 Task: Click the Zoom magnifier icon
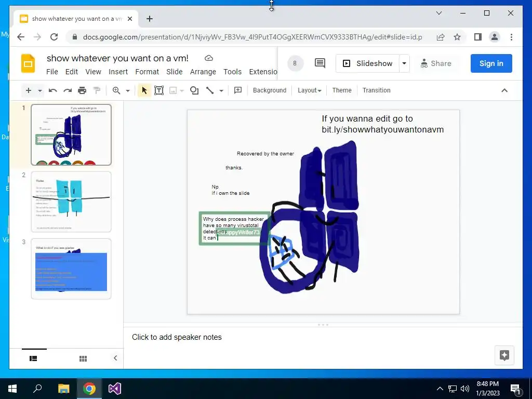(116, 90)
